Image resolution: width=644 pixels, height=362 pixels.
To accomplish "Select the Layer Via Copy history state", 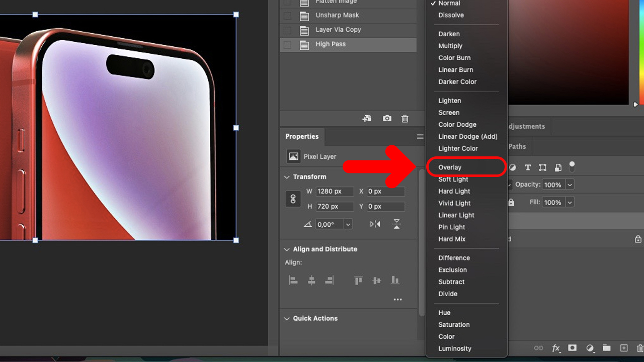I will (x=348, y=30).
